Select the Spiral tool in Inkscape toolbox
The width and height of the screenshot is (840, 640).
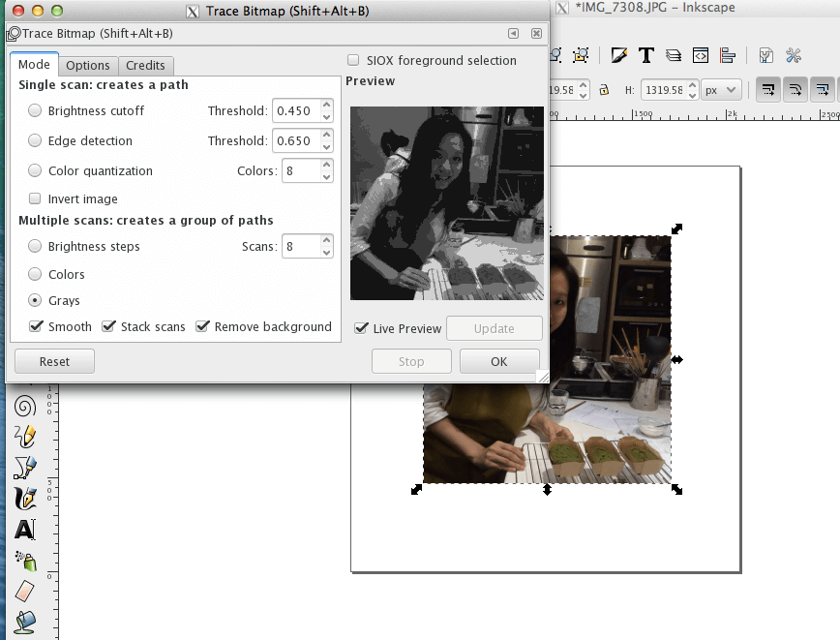(x=24, y=407)
